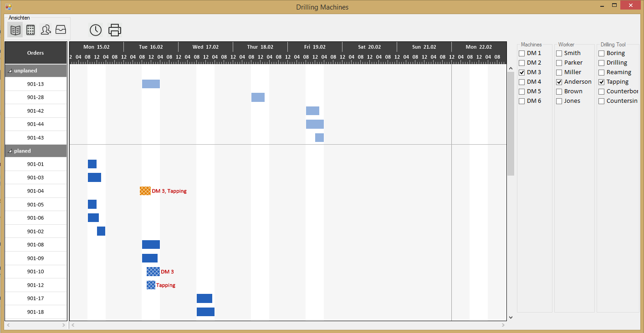
Task: Click the bar scheduled on Wed 17.02
Action: tap(204, 298)
